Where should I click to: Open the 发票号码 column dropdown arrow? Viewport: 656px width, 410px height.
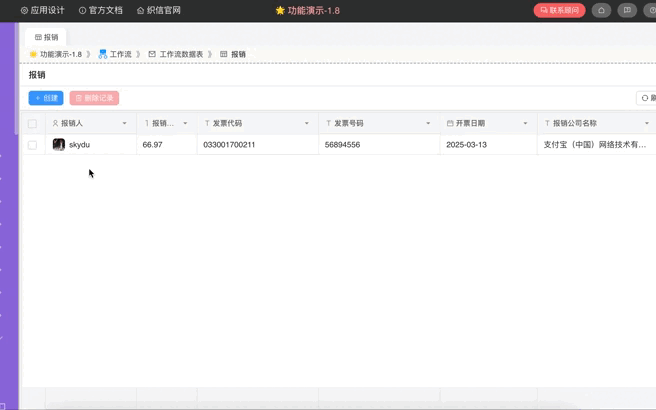pyautogui.click(x=428, y=123)
